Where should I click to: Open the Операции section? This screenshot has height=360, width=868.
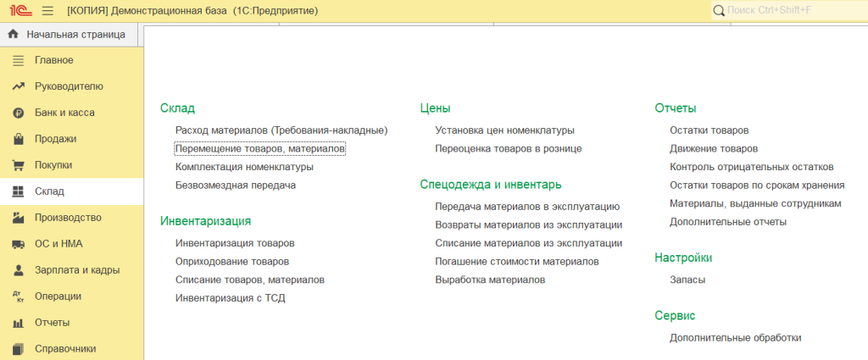click(x=71, y=296)
